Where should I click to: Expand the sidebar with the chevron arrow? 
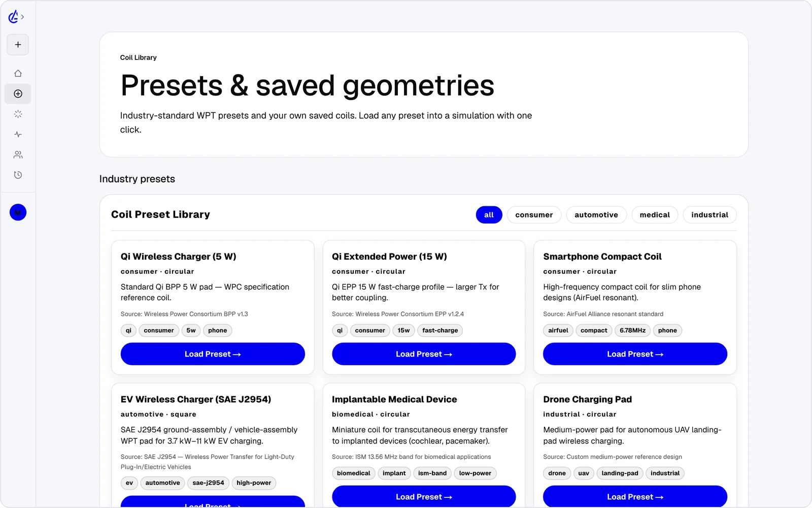point(22,17)
